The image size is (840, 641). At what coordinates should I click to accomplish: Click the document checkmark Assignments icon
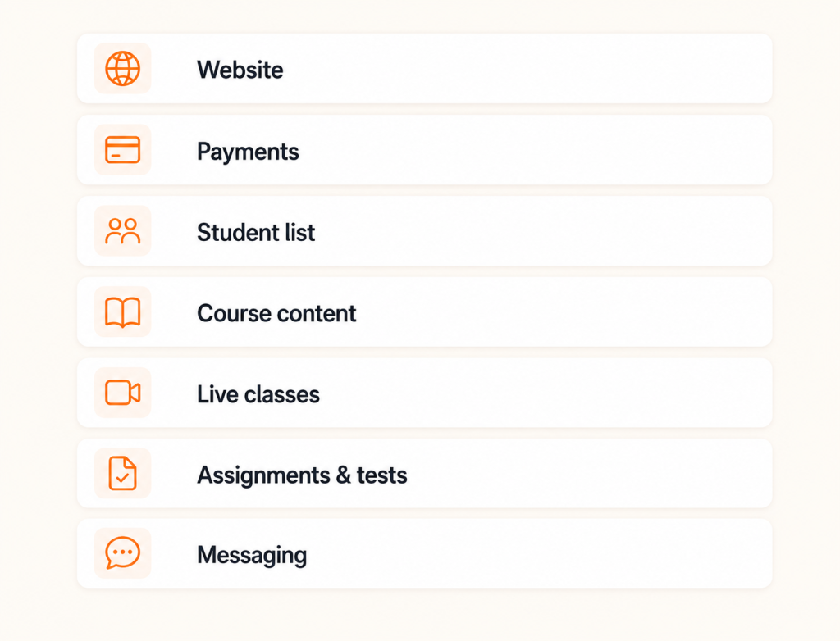click(123, 474)
